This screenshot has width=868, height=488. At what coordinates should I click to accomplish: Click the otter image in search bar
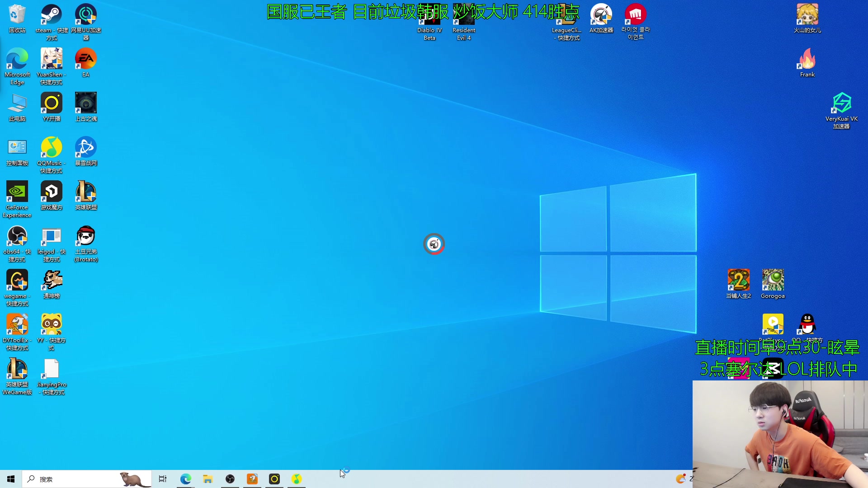[134, 479]
